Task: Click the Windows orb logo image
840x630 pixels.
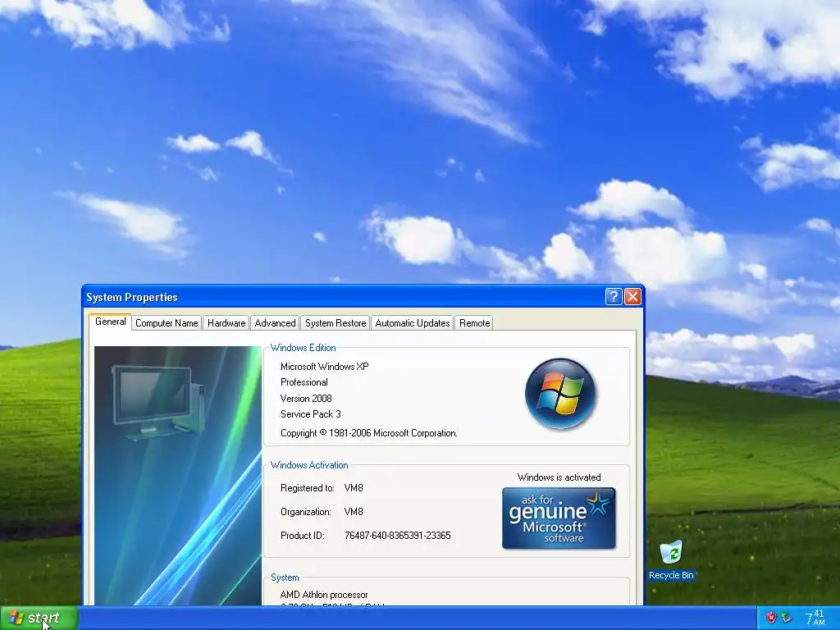Action: (560, 394)
